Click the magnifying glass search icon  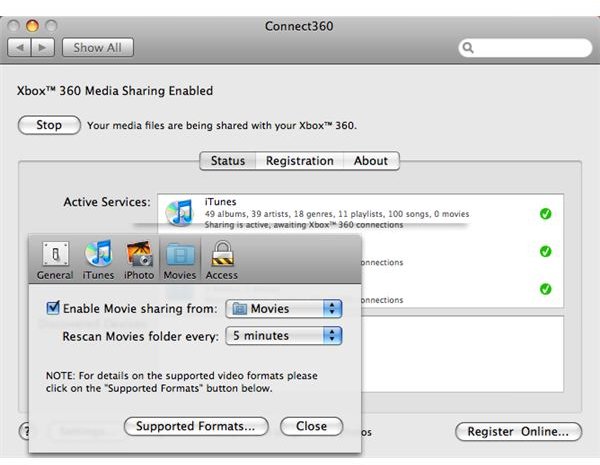468,48
